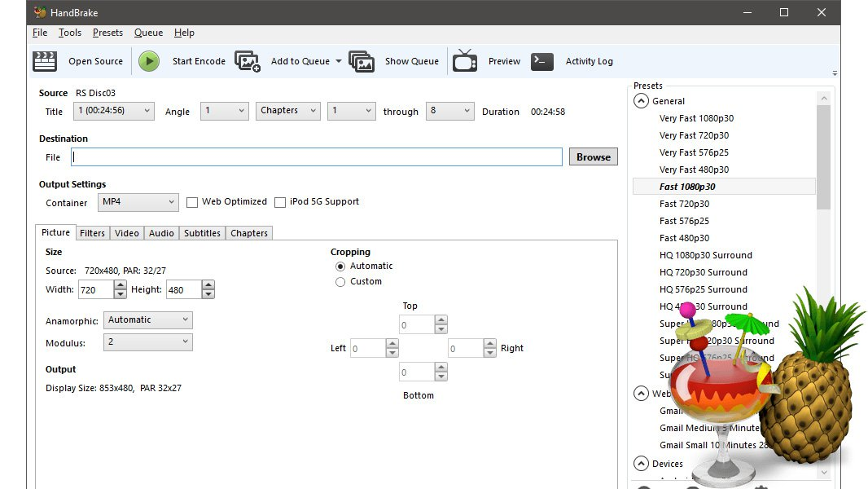The height and width of the screenshot is (489, 868).
Task: Click the Start Encode label
Action: point(199,61)
